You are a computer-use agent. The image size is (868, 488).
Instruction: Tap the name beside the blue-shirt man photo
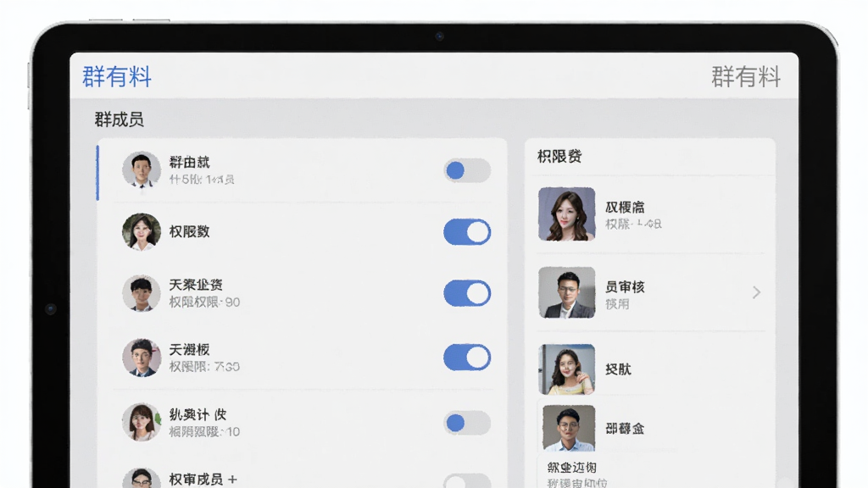pos(625,428)
